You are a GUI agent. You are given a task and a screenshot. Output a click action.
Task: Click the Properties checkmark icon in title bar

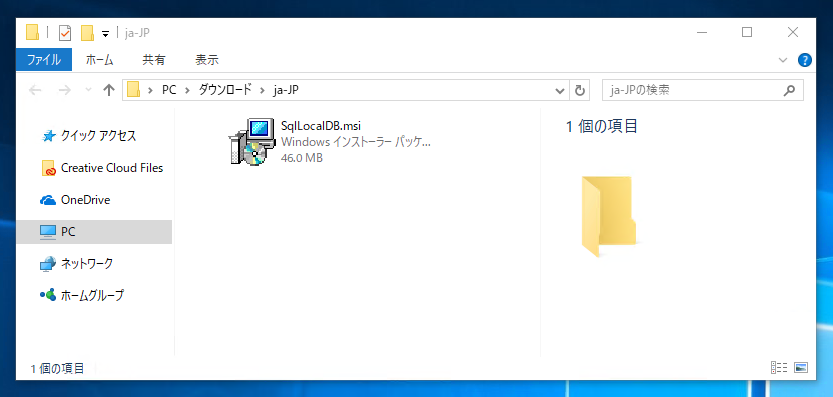click(64, 33)
